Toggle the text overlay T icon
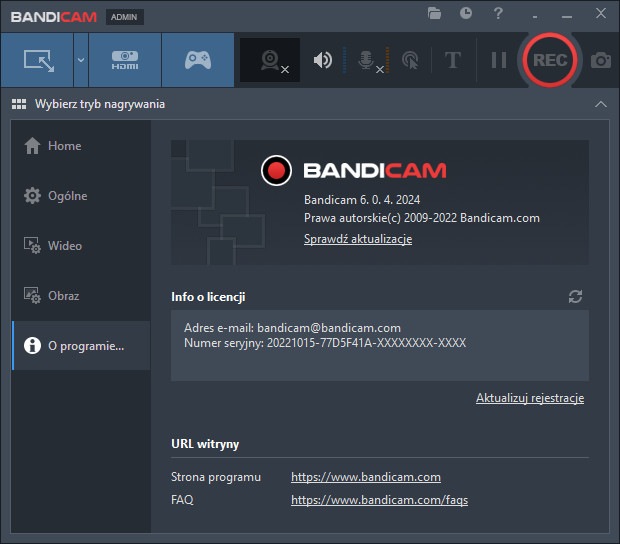The height and width of the screenshot is (544, 620). [453, 60]
